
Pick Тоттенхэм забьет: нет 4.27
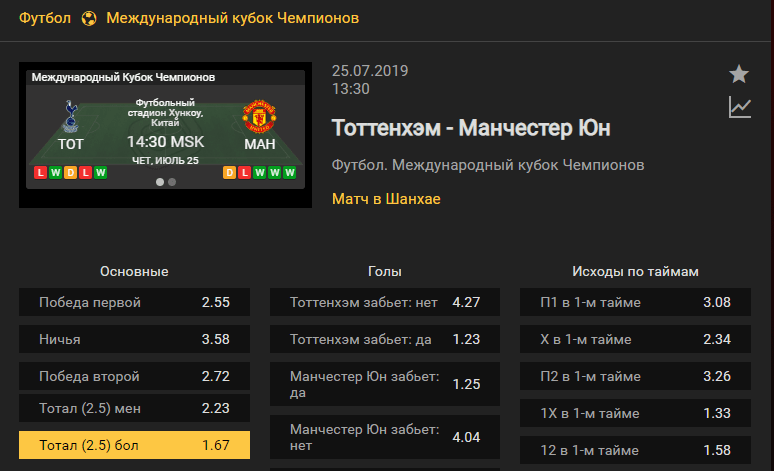[385, 302]
